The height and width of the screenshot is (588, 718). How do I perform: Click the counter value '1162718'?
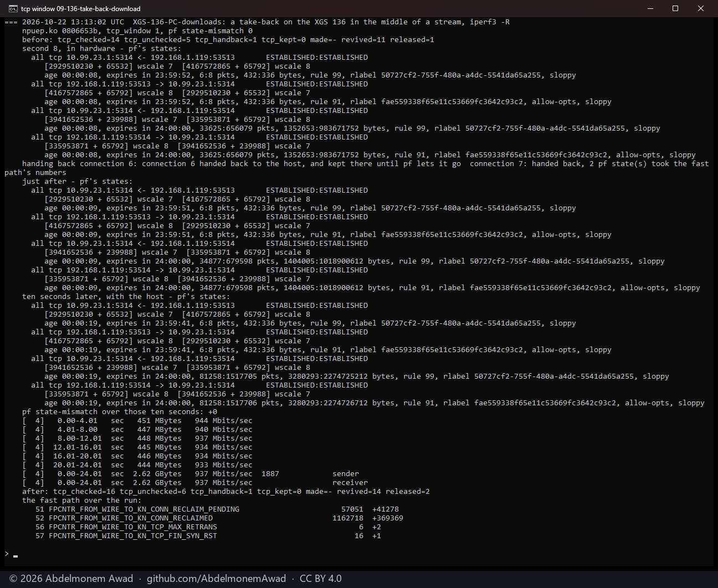(x=348, y=518)
